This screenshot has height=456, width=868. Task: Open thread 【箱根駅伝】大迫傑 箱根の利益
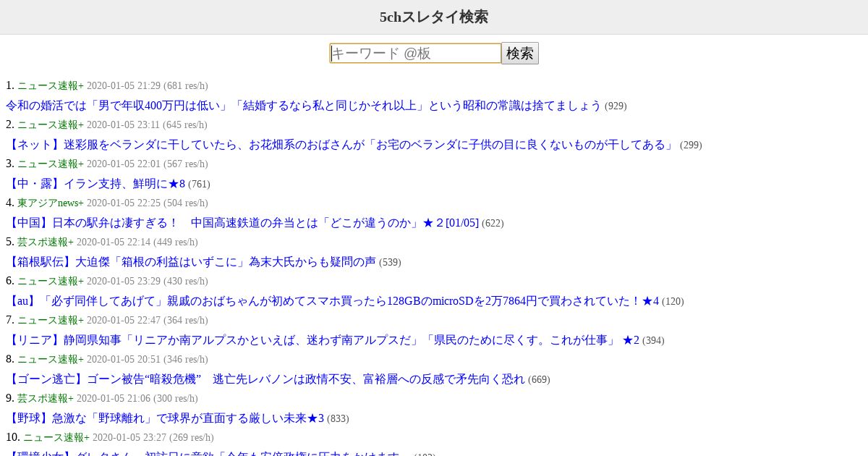click(191, 262)
